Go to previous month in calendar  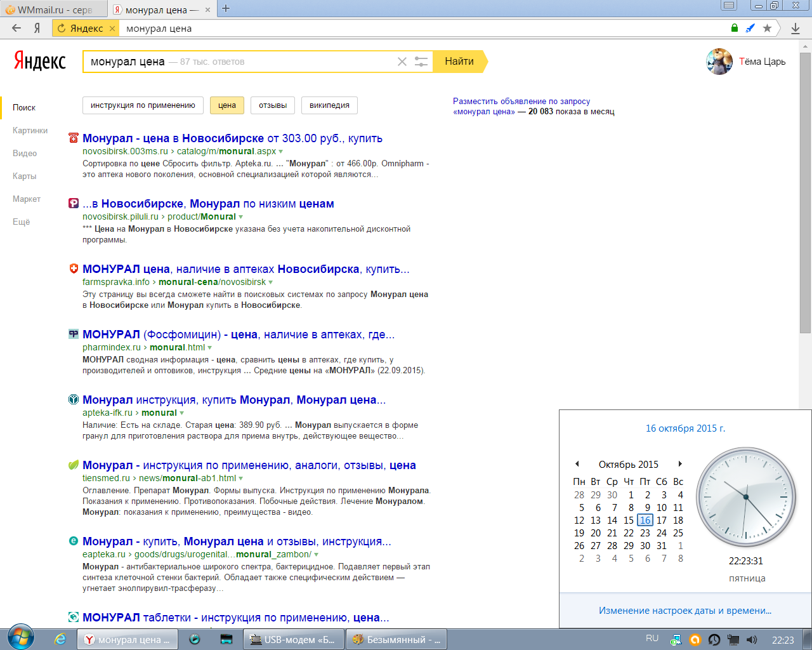click(577, 464)
